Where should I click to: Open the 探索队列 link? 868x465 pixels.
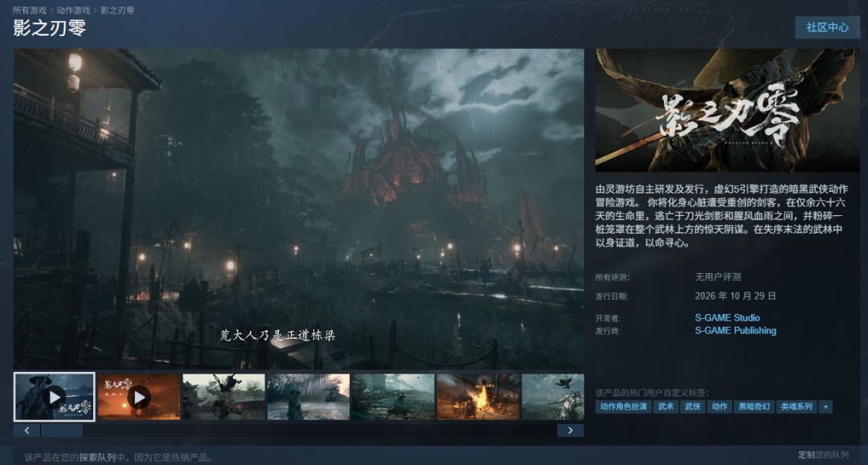tap(97, 458)
